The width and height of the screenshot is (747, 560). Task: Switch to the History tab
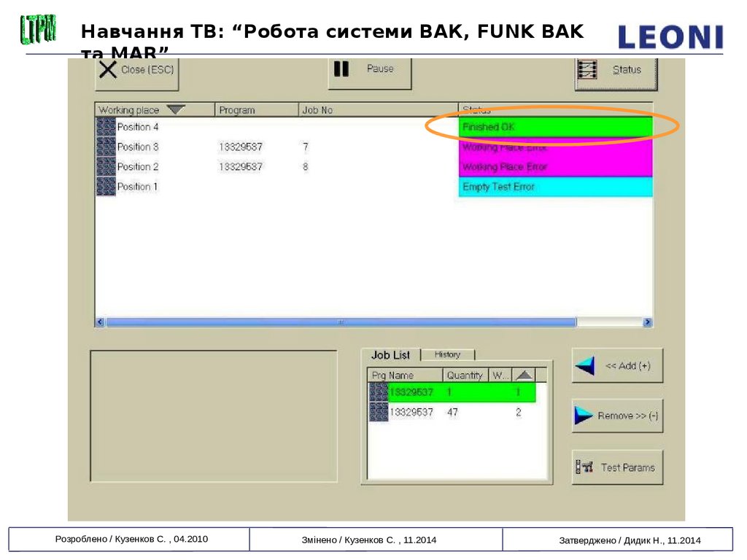[447, 354]
